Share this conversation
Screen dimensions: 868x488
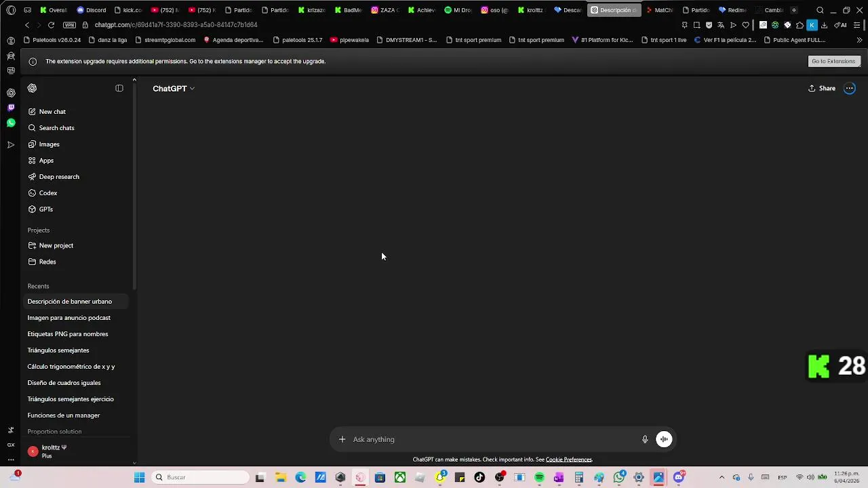pos(822,88)
